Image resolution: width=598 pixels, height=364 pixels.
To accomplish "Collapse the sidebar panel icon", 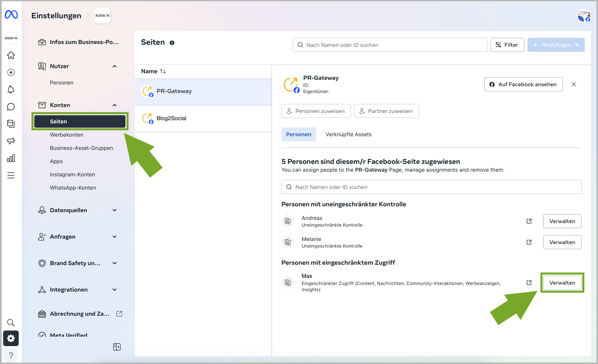I will [x=117, y=347].
